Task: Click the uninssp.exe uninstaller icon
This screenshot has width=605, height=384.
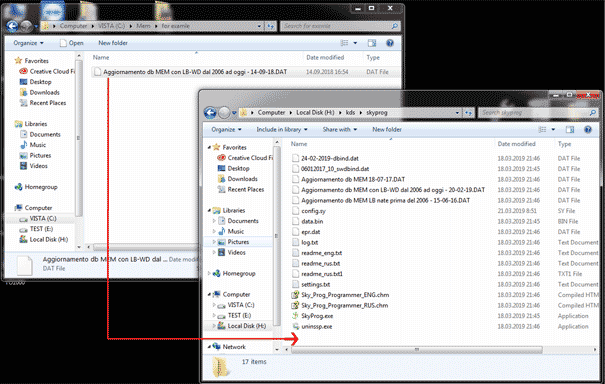Action: coord(295,326)
